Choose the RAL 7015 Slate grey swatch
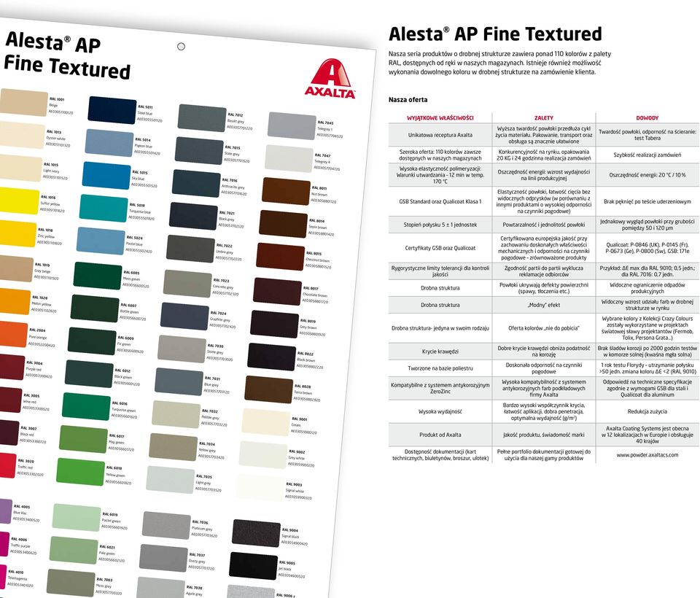This screenshot has height=598, width=700. [x=199, y=150]
